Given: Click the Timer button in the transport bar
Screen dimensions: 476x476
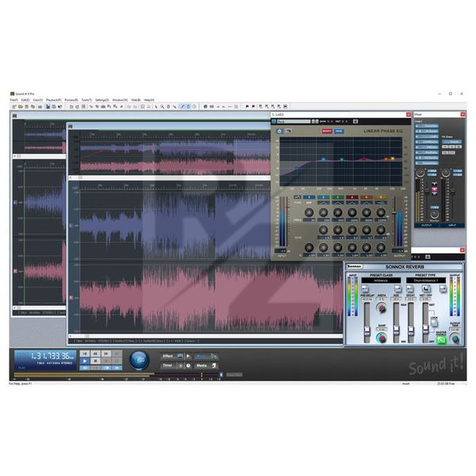Looking at the screenshot, I should point(168,365).
